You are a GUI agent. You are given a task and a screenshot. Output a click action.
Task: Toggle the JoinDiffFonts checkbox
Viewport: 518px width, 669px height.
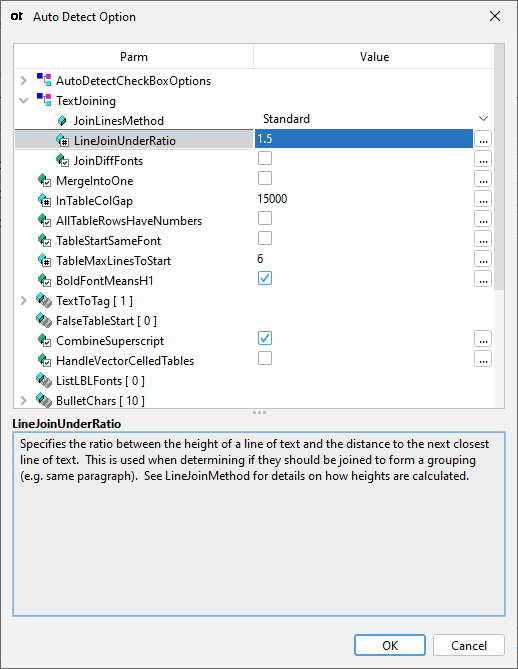coord(265,158)
